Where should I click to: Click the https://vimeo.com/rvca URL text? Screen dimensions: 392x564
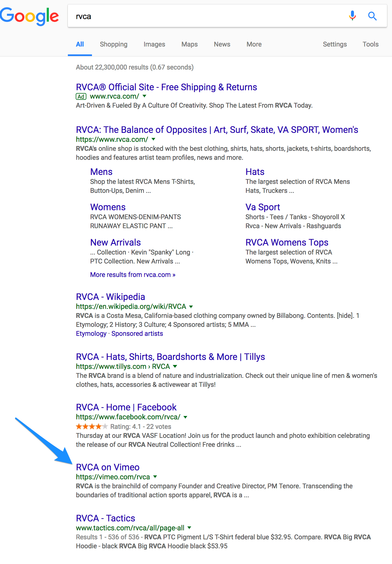(x=113, y=477)
